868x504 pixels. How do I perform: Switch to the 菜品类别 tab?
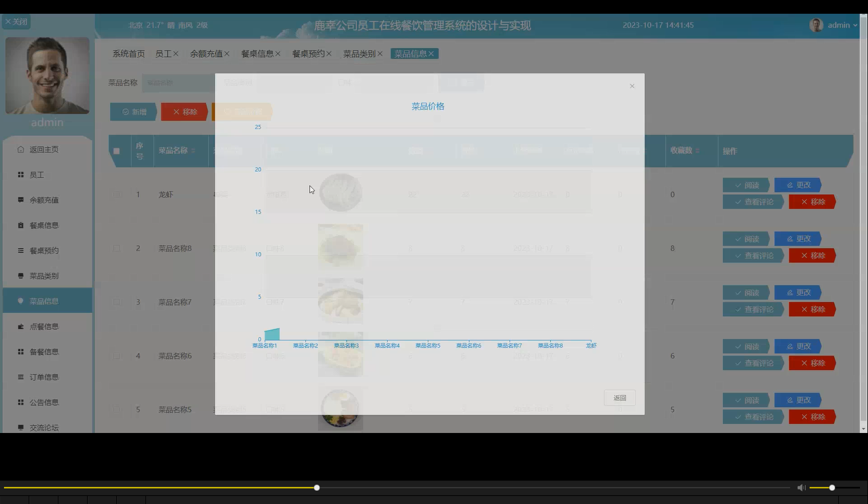tap(359, 54)
